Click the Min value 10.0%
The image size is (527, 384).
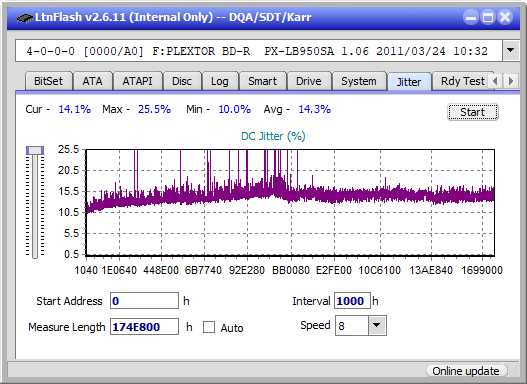click(x=235, y=109)
